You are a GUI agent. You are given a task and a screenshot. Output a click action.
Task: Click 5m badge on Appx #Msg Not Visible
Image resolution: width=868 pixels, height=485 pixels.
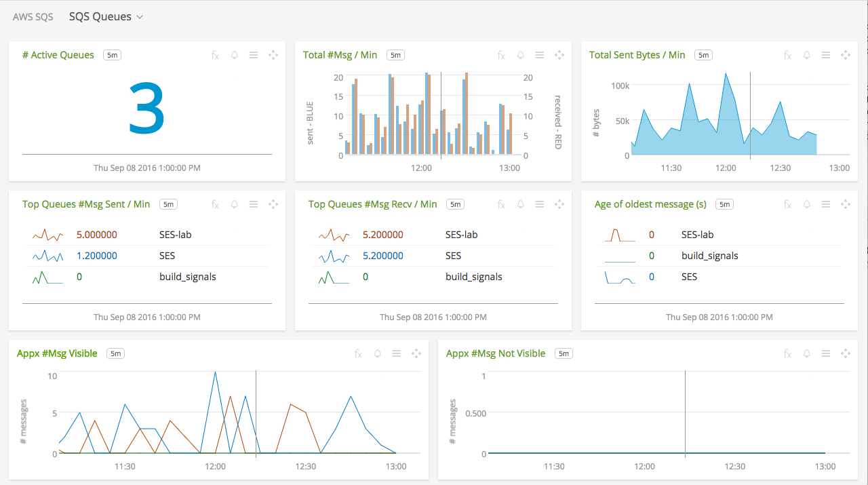[564, 353]
